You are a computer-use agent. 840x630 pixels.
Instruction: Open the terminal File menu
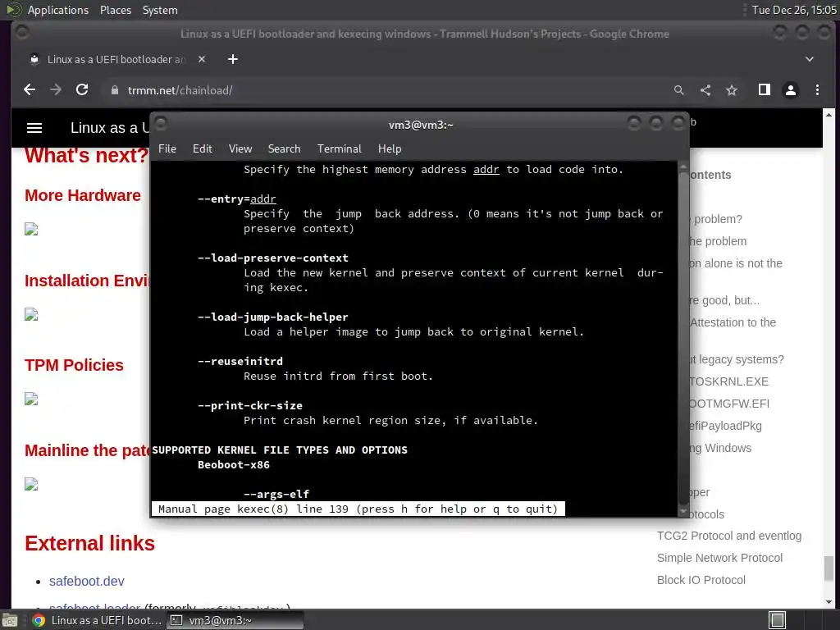tap(167, 149)
